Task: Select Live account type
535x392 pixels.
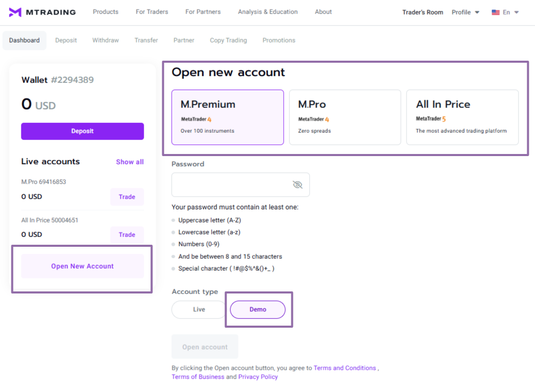Action: pos(199,310)
